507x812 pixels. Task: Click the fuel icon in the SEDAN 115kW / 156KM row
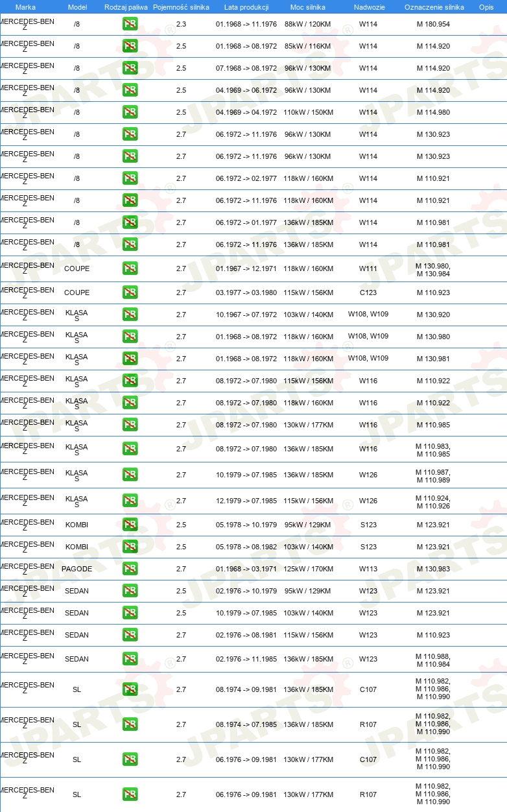coord(130,636)
